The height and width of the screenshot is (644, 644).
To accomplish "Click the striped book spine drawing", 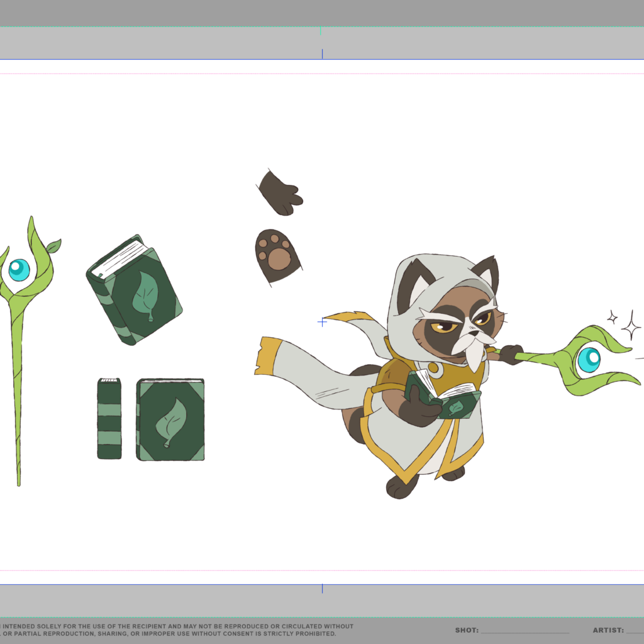I will [109, 418].
